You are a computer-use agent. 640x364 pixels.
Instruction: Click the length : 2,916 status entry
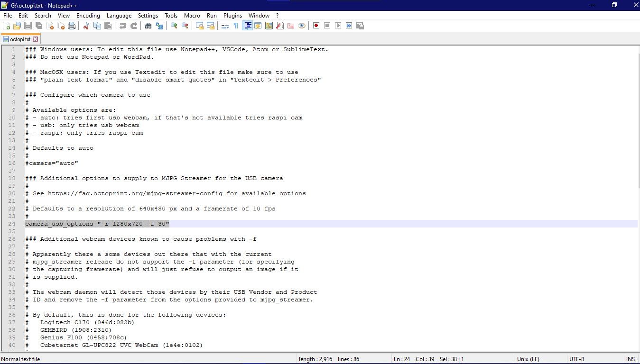point(315,359)
